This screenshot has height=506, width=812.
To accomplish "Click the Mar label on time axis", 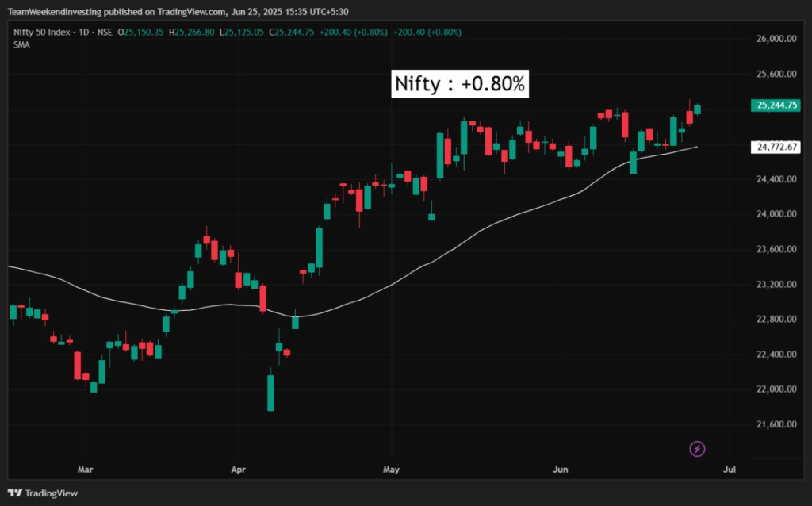I will click(86, 470).
